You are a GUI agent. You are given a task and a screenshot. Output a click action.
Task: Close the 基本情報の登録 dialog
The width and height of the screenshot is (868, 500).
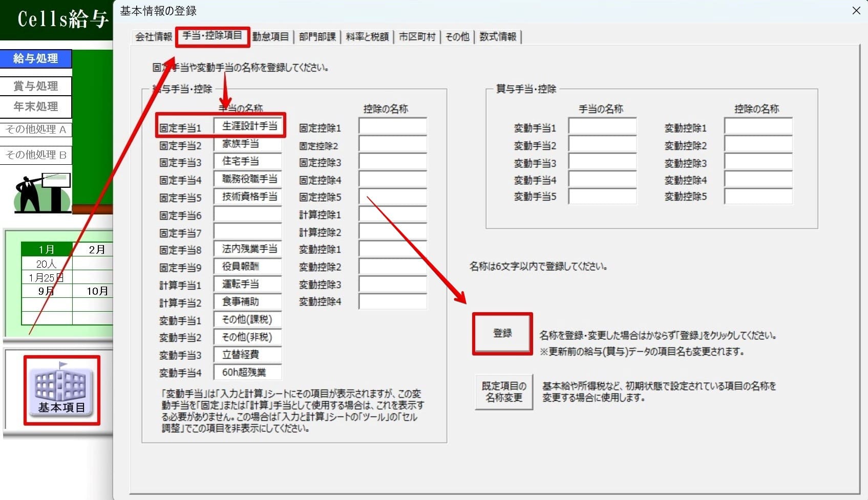[x=856, y=11]
